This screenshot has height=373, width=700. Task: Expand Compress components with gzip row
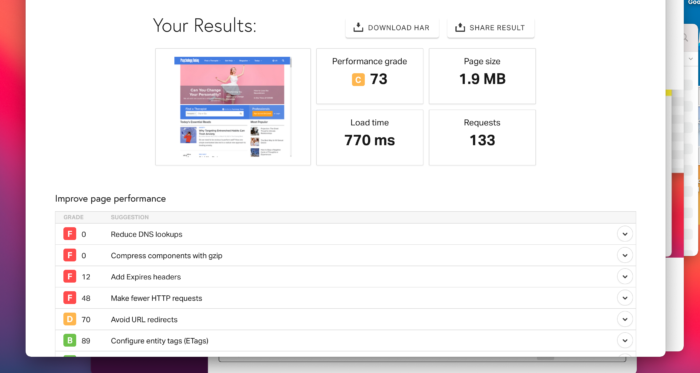coord(625,255)
